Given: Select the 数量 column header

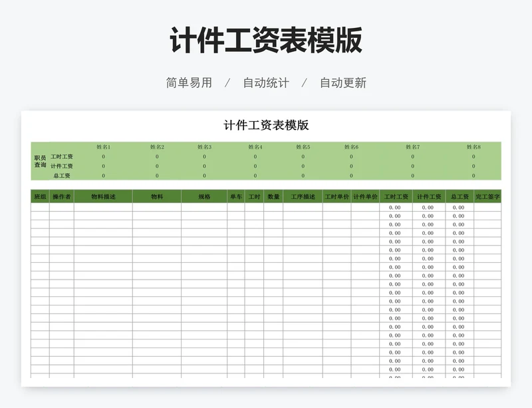Looking at the screenshot, I should pyautogui.click(x=273, y=196).
